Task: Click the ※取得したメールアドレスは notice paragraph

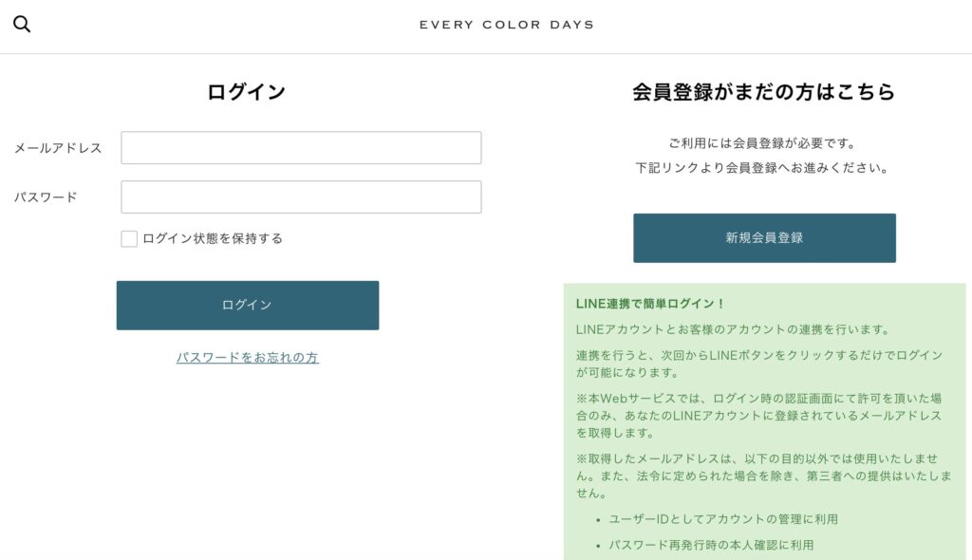Action: [x=764, y=476]
